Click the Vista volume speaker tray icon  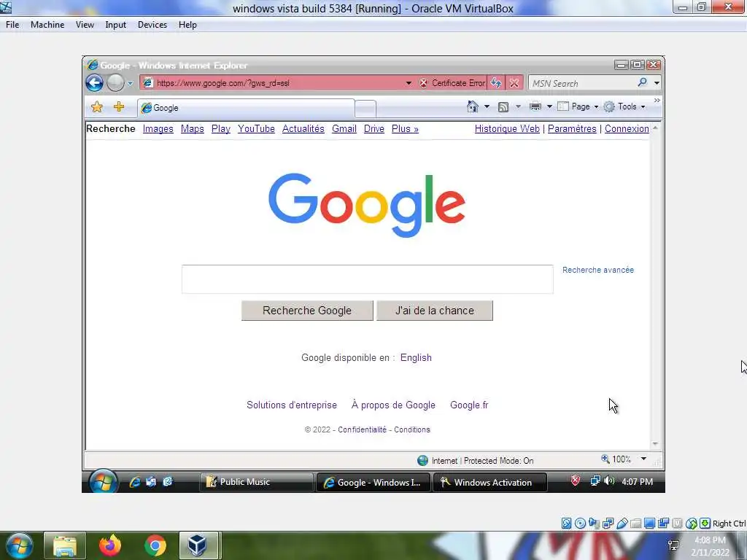tap(609, 481)
